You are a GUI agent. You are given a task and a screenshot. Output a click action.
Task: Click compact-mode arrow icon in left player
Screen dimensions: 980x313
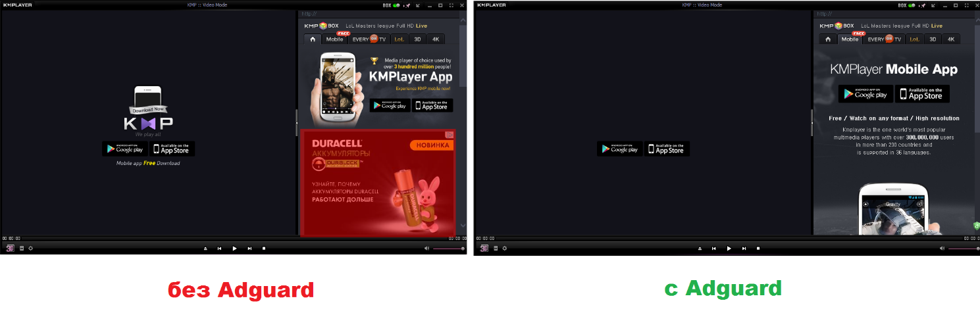419,5
